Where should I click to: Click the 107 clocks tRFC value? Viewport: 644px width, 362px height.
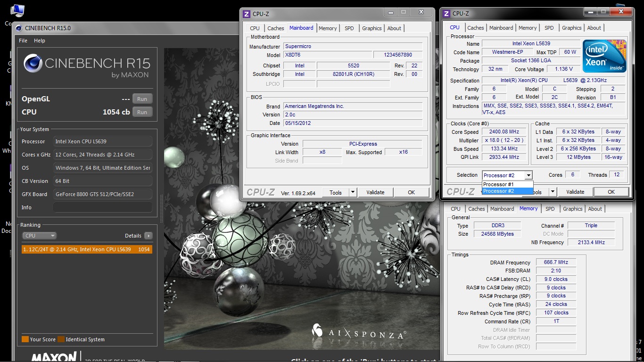coord(556,313)
